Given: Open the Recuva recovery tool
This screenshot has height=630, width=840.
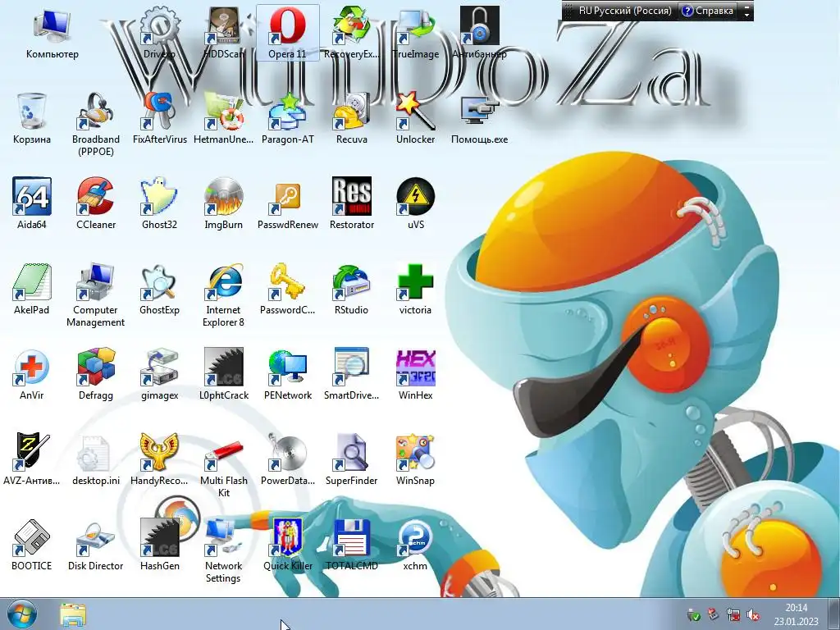Looking at the screenshot, I should click(x=351, y=118).
